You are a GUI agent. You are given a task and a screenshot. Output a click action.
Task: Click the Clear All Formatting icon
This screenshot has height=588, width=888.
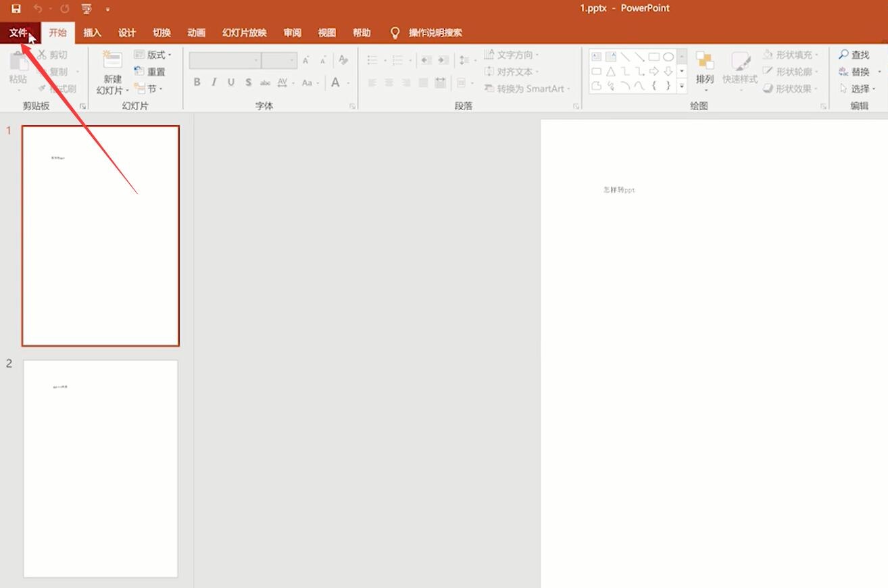coord(343,60)
